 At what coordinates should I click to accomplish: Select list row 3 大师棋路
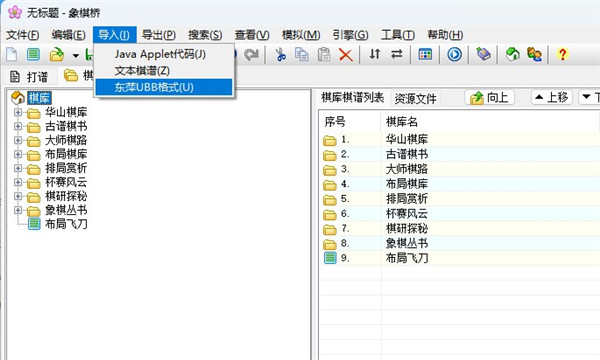460,169
